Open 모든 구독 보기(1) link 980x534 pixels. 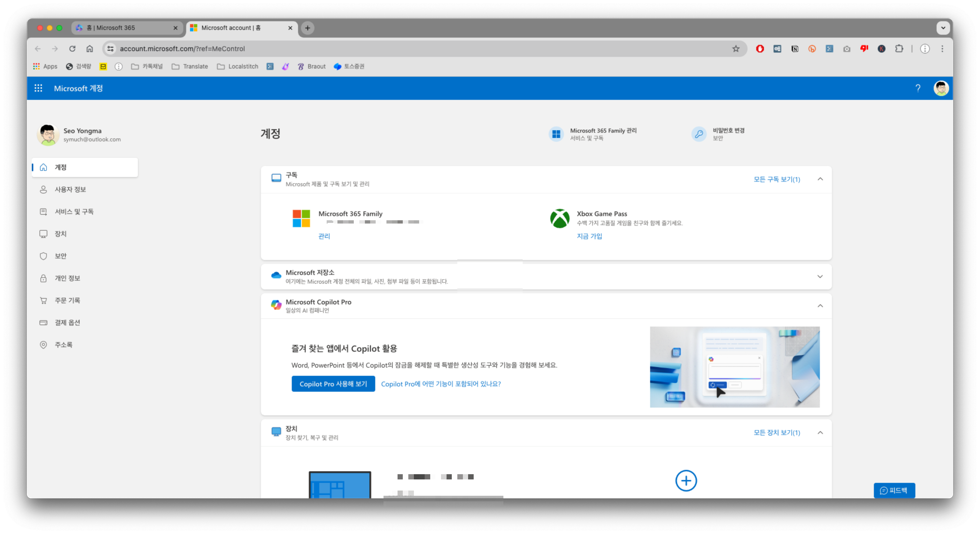(x=776, y=179)
